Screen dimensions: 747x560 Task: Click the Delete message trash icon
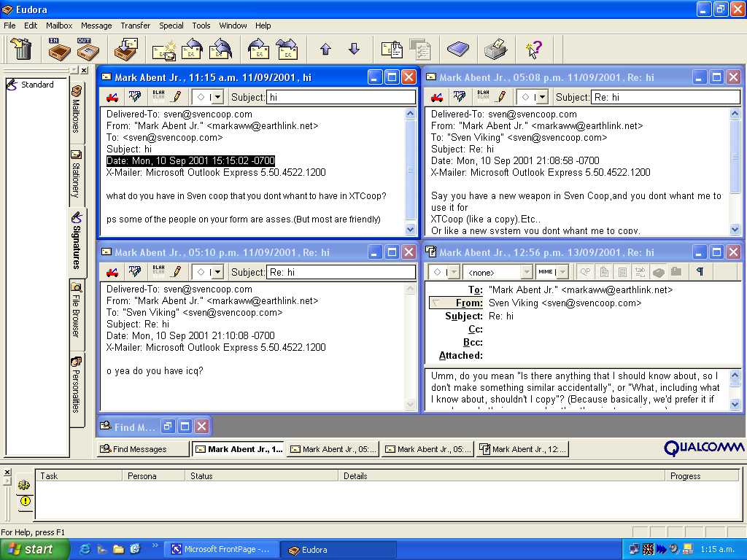point(21,49)
